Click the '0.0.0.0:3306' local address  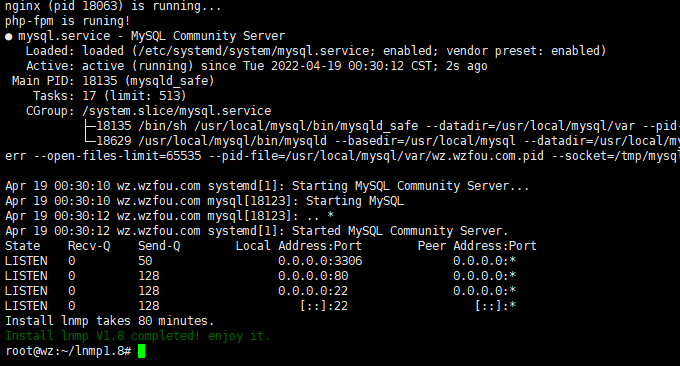click(320, 261)
